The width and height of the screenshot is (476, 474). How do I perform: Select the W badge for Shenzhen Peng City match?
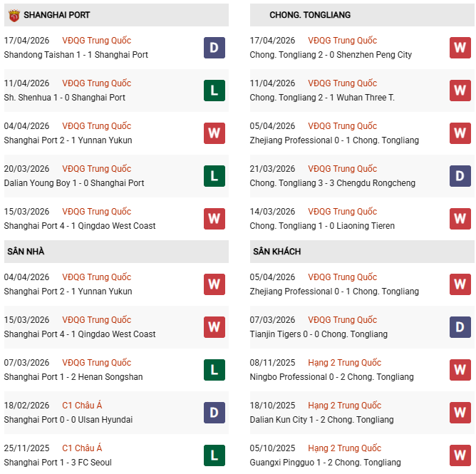460,48
